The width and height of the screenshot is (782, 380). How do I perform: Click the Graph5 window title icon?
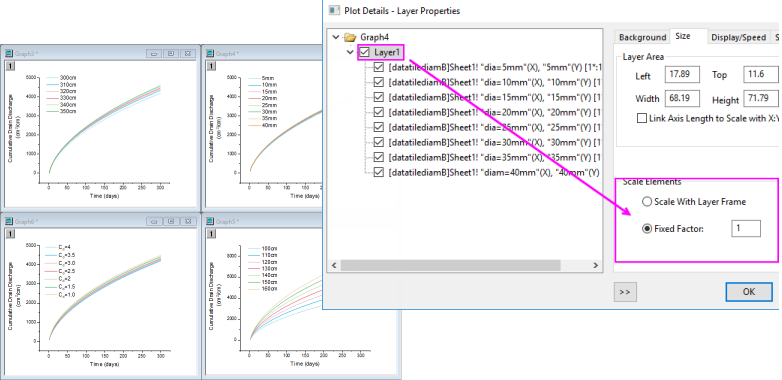point(210,221)
